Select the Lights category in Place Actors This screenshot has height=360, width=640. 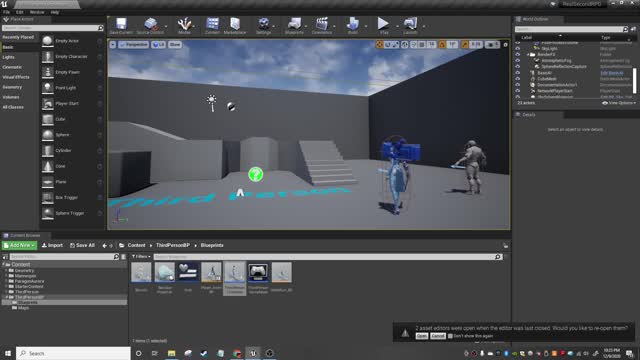pos(9,57)
